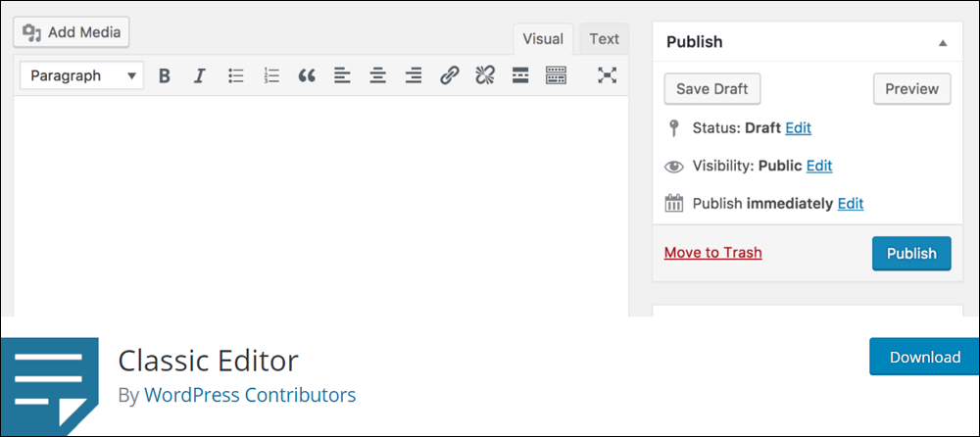Insert a link with chain icon
The height and width of the screenshot is (437, 980).
450,76
